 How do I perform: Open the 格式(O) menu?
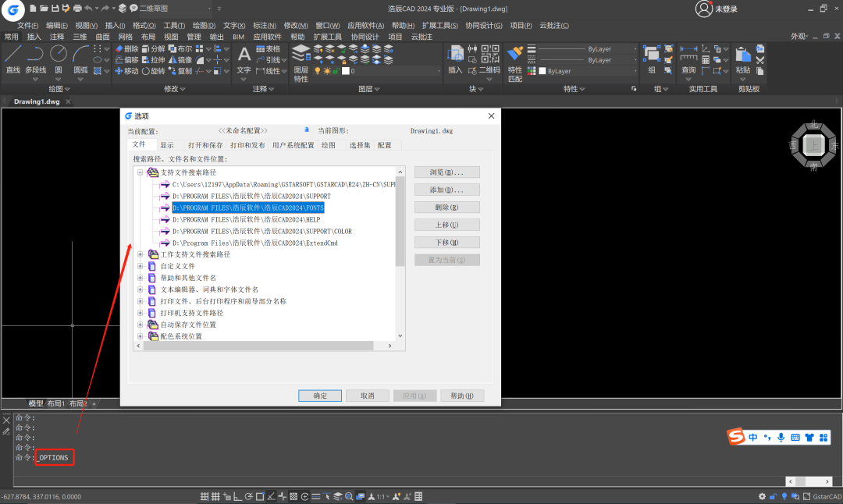tap(144, 25)
